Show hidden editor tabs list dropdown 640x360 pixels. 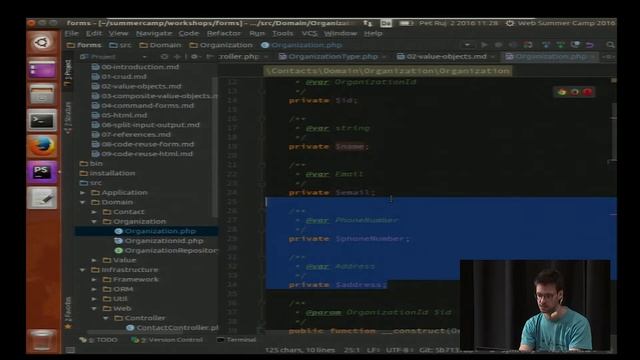tap(609, 57)
